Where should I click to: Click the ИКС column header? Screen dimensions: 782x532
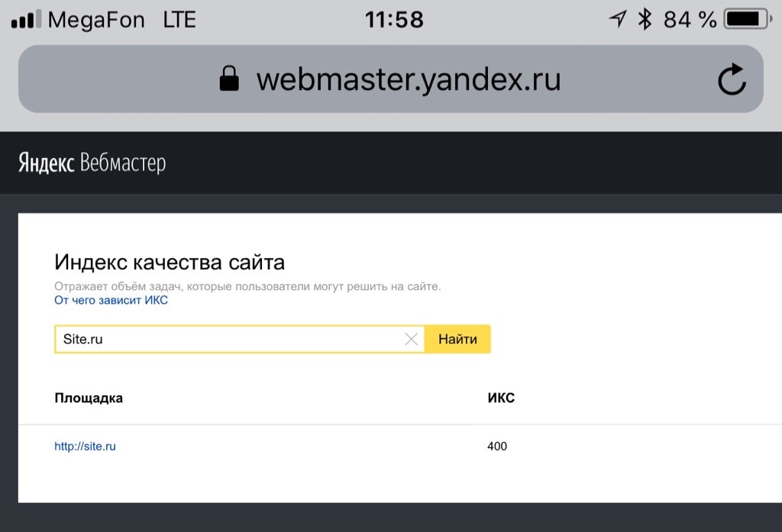pos(500,398)
